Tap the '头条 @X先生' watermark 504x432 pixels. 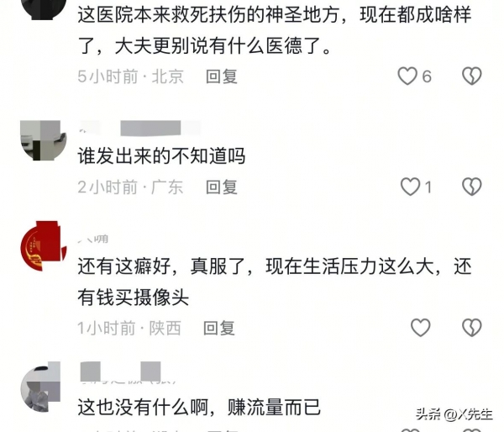(454, 414)
